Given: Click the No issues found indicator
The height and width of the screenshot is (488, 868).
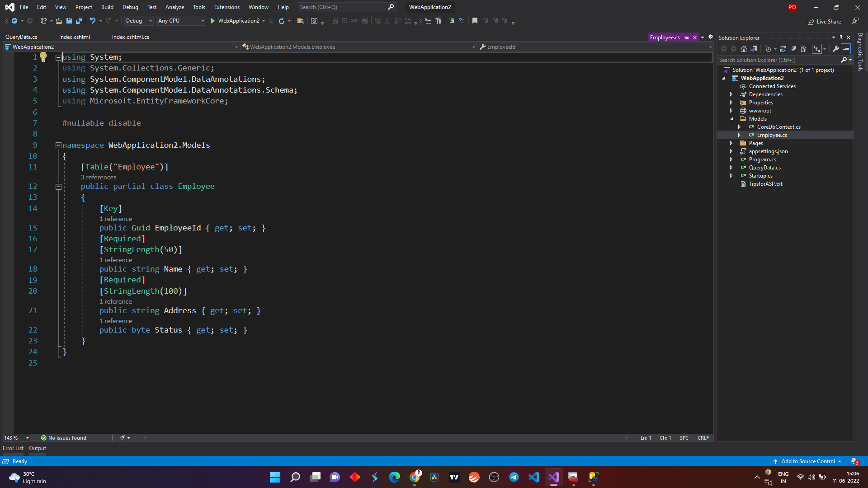Looking at the screenshot, I should click(x=63, y=438).
